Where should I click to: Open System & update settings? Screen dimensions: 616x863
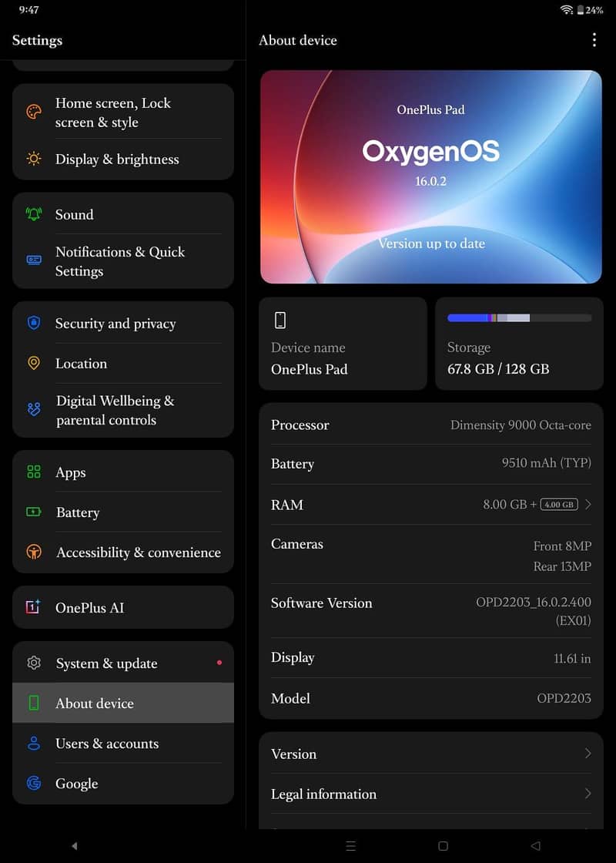123,663
